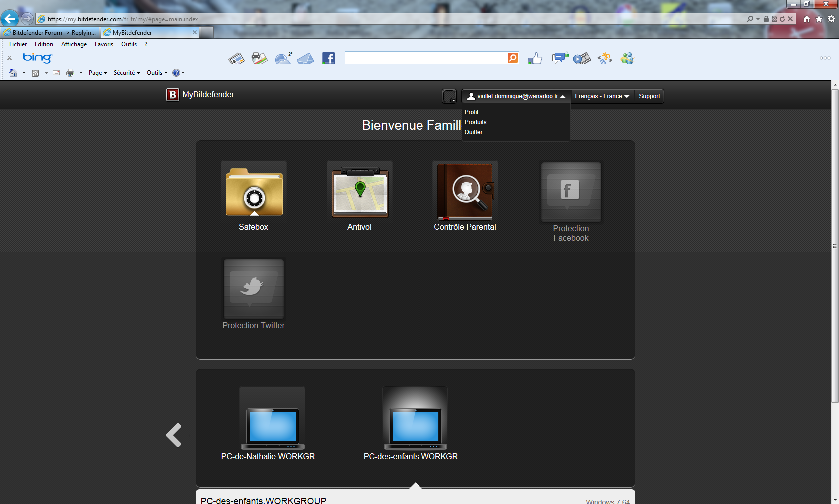839x504 pixels.
Task: Click the previous devices left arrow
Action: click(x=174, y=435)
